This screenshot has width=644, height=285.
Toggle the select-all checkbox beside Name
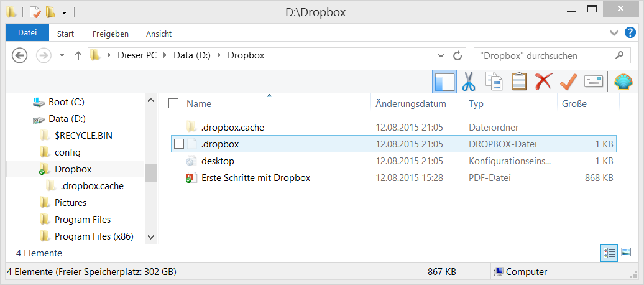pyautogui.click(x=173, y=104)
